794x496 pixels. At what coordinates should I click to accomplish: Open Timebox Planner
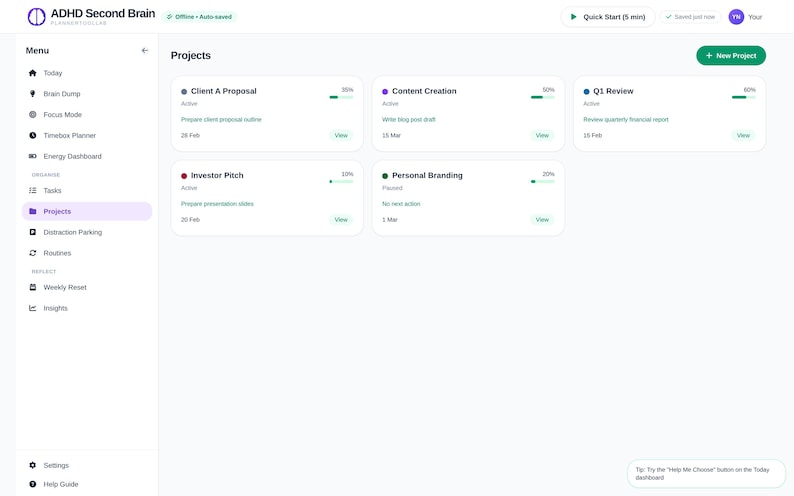pos(87,135)
